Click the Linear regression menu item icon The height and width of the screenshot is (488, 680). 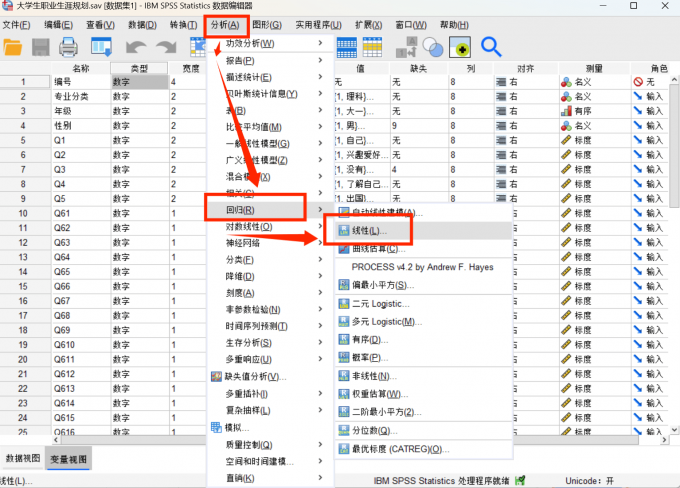[344, 231]
